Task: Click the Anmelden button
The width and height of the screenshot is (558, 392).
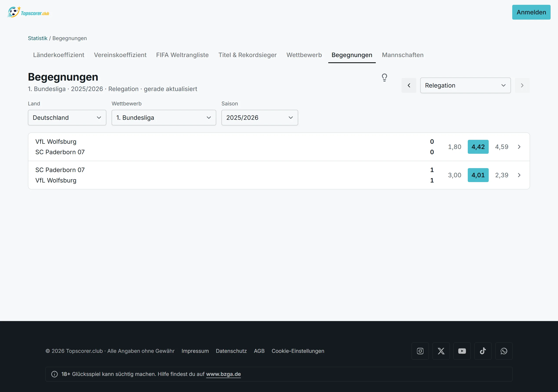Action: coord(531,12)
